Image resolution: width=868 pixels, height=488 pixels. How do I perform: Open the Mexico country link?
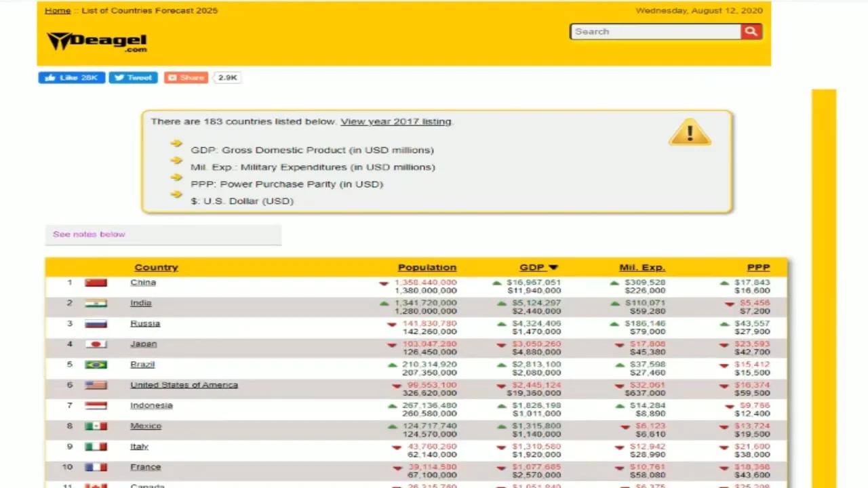click(x=146, y=426)
